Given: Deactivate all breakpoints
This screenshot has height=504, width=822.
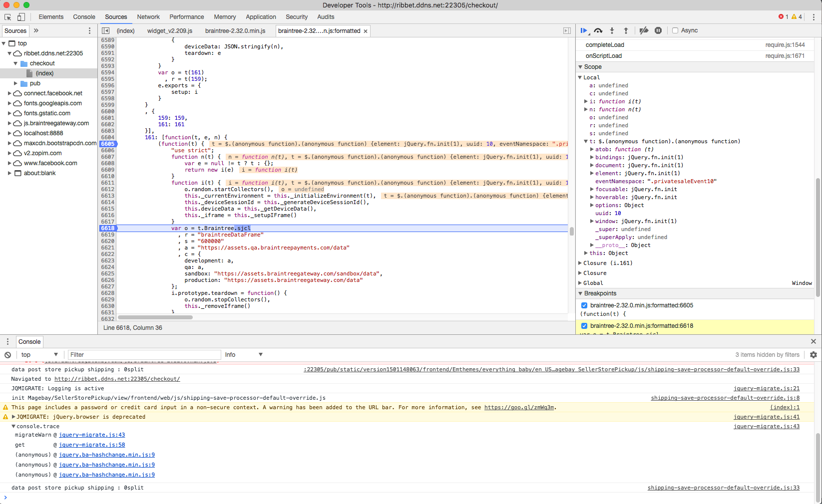Looking at the screenshot, I should coord(644,30).
